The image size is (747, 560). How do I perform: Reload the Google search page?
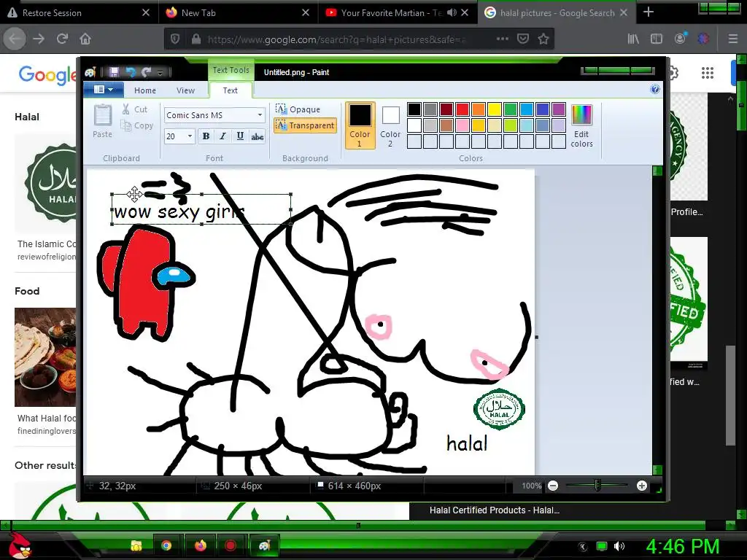[62, 39]
